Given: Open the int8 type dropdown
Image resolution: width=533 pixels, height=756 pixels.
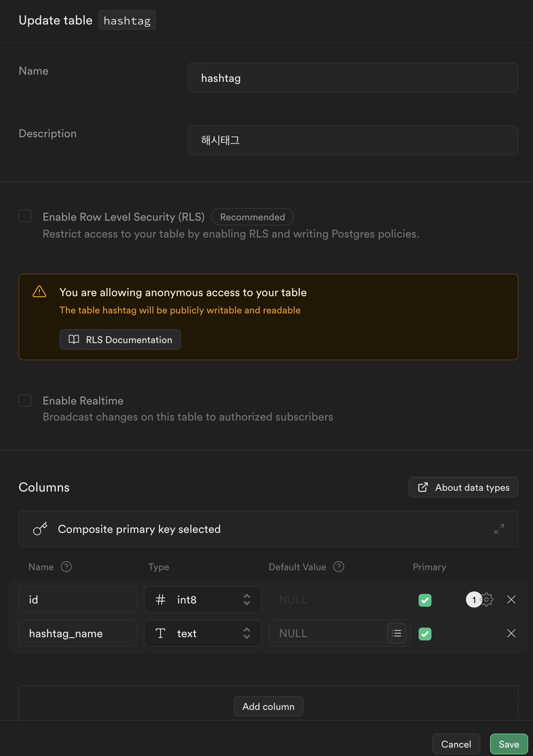Looking at the screenshot, I should [x=203, y=600].
